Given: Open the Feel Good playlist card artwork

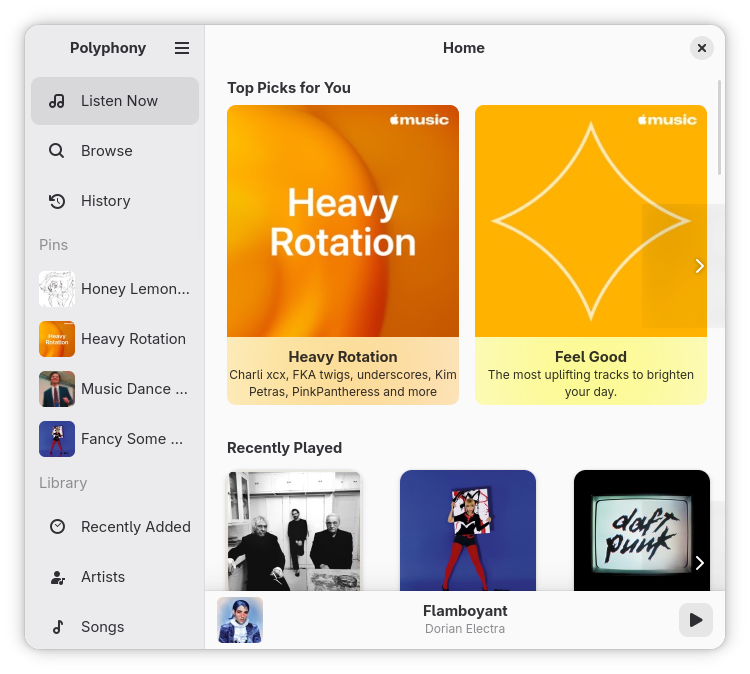Looking at the screenshot, I should 591,221.
